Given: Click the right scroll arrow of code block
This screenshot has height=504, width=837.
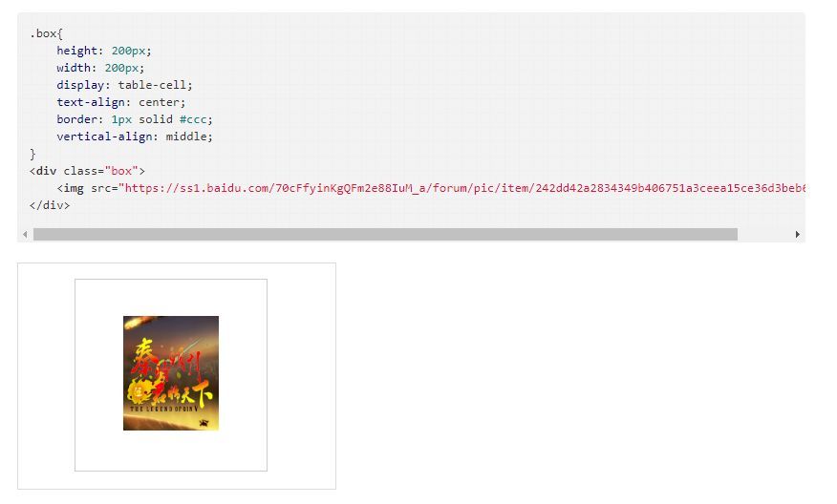Looking at the screenshot, I should click(x=797, y=234).
